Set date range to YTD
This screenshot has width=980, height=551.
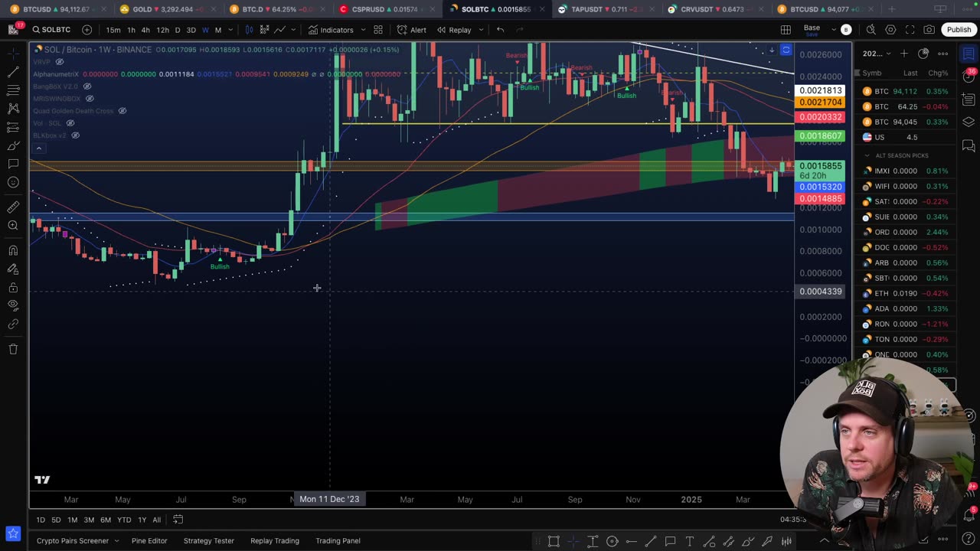coord(124,520)
